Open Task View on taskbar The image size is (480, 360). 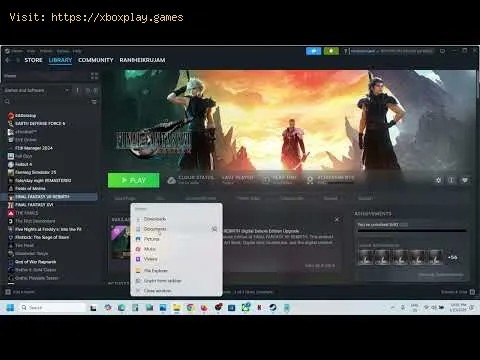[x=93, y=308]
